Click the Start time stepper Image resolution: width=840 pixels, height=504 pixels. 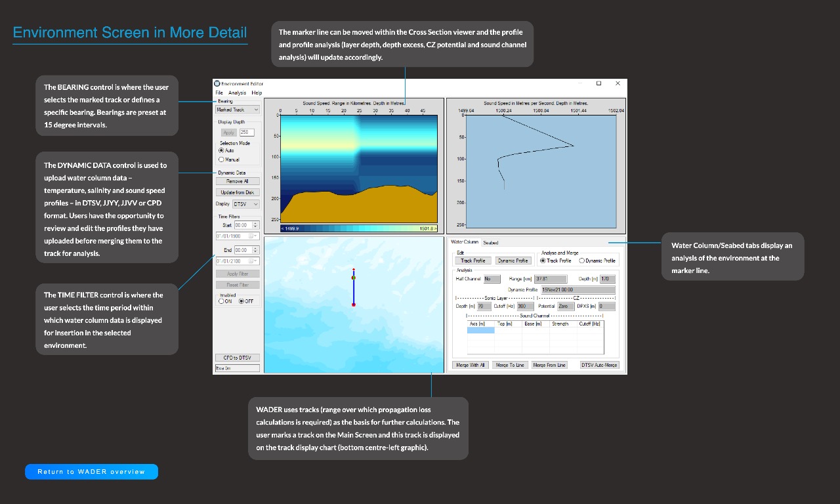[256, 225]
